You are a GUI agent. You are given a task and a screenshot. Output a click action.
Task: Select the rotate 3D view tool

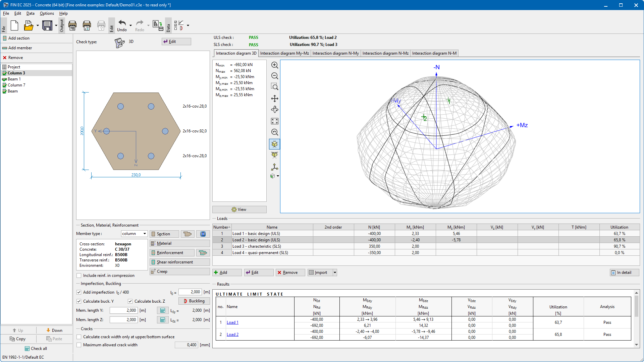[x=274, y=110]
